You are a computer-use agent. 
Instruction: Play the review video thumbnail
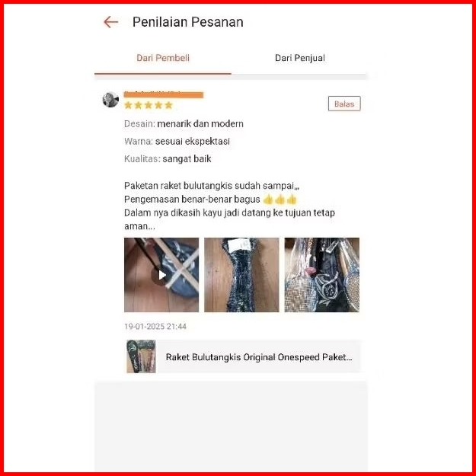[x=161, y=275]
